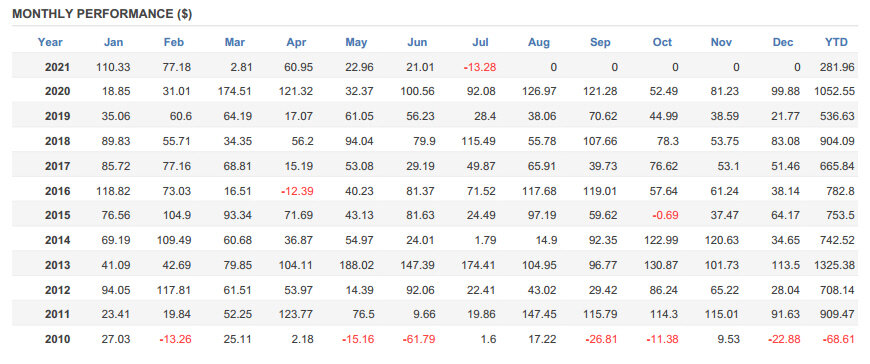Select the October 2015 value -0.69
The height and width of the screenshot is (364, 870).
pos(664,215)
